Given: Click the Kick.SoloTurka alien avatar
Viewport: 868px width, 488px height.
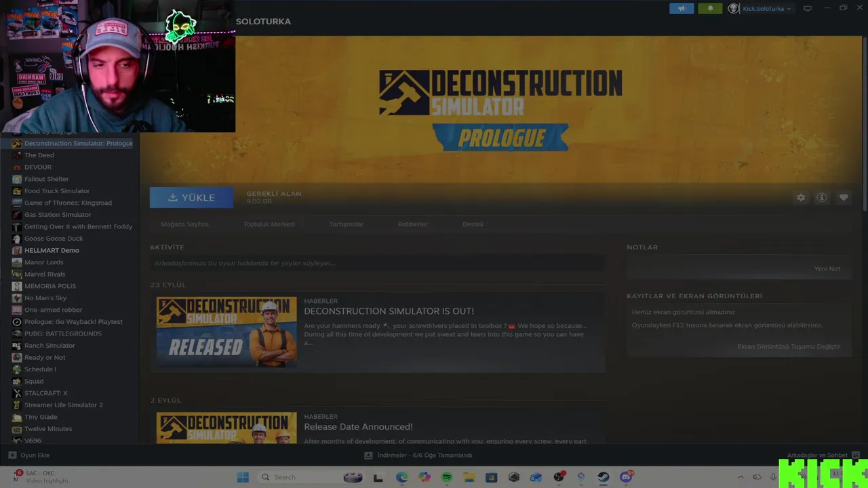Looking at the screenshot, I should point(733,9).
